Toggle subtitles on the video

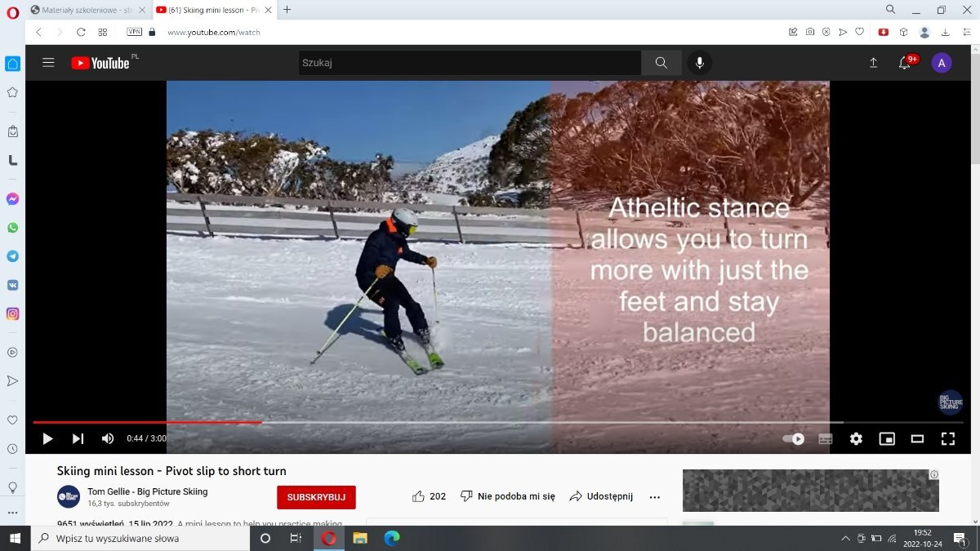(x=826, y=438)
